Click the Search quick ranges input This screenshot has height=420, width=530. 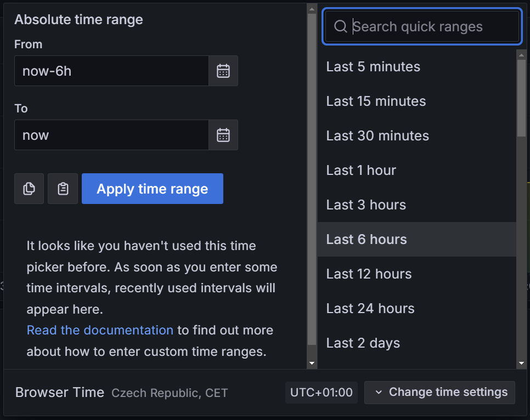click(x=421, y=26)
